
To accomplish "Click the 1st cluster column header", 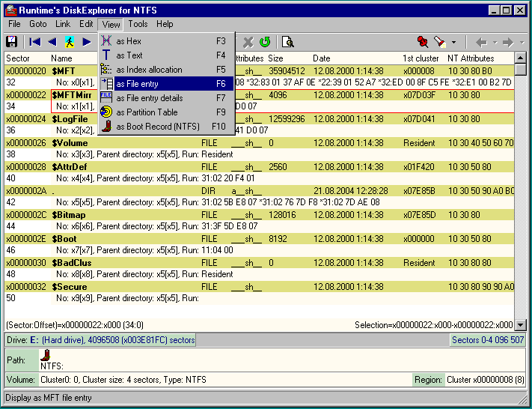I will 421,58.
